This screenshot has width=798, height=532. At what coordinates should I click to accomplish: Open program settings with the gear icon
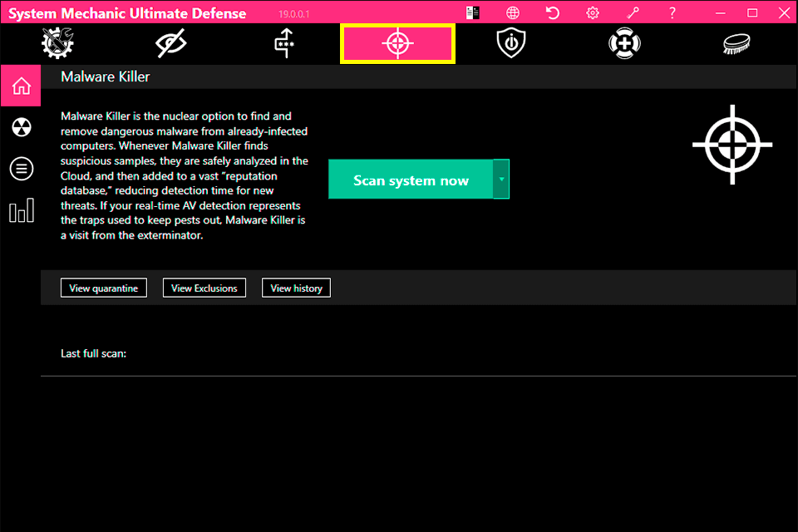592,12
